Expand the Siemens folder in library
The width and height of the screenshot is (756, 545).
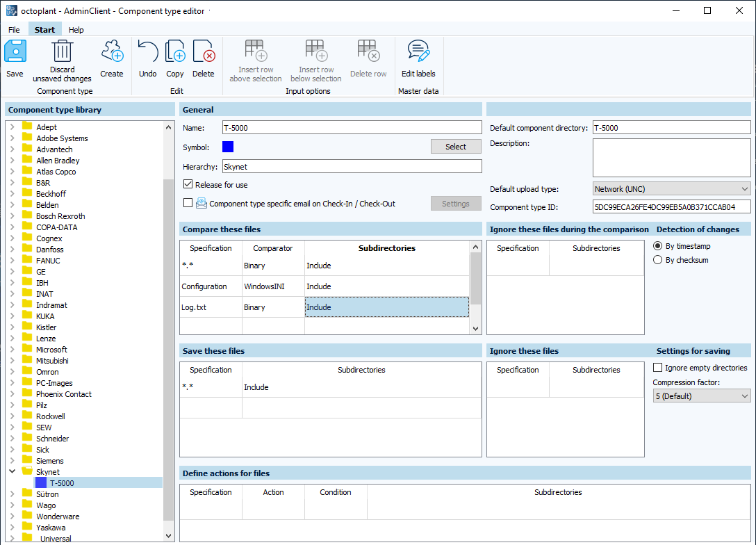(x=12, y=461)
